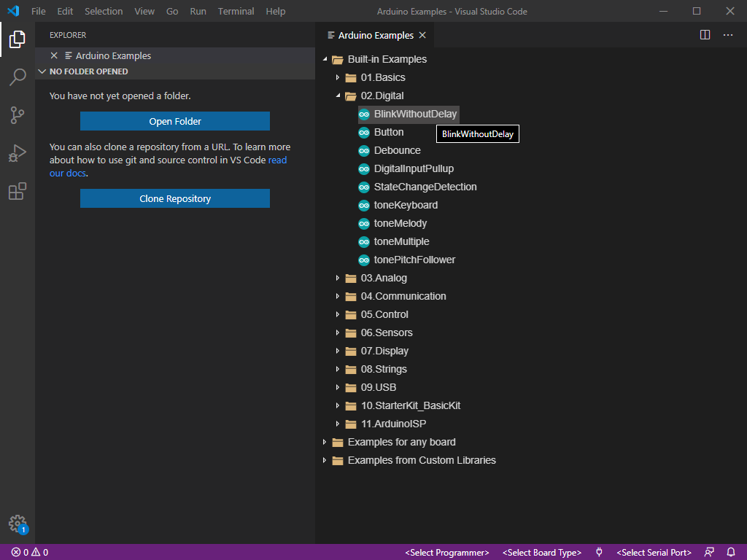Screen dimensions: 747x560
Task: Expand the 10.StarterKit_BasicKit folder arrow
Action: 337,405
